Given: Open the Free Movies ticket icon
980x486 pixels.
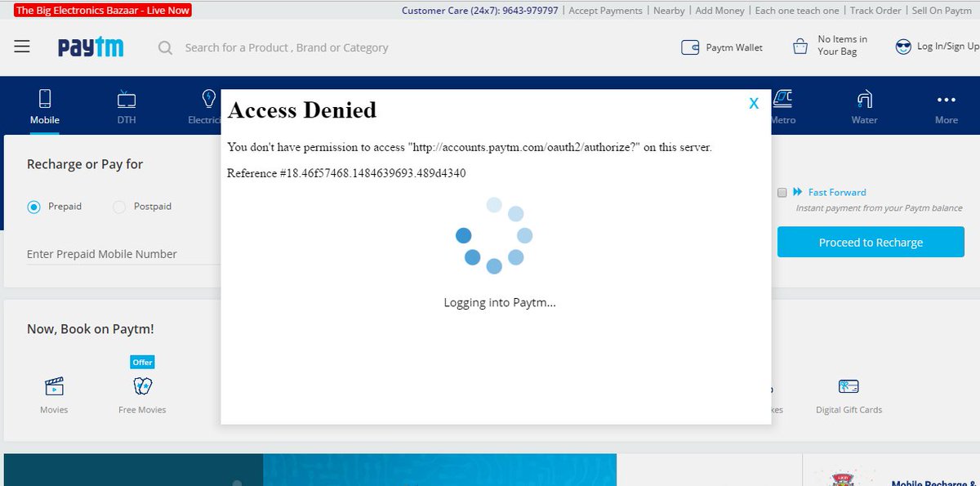Looking at the screenshot, I should pyautogui.click(x=142, y=386).
